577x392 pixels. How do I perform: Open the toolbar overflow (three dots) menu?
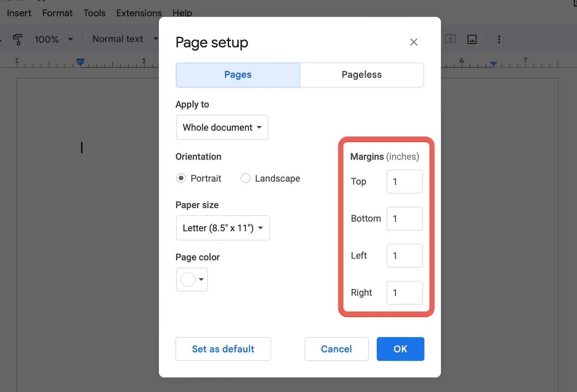click(499, 39)
